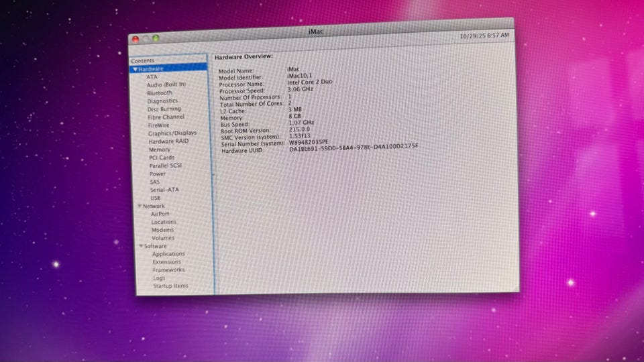Open the FireWire entry

click(x=158, y=125)
